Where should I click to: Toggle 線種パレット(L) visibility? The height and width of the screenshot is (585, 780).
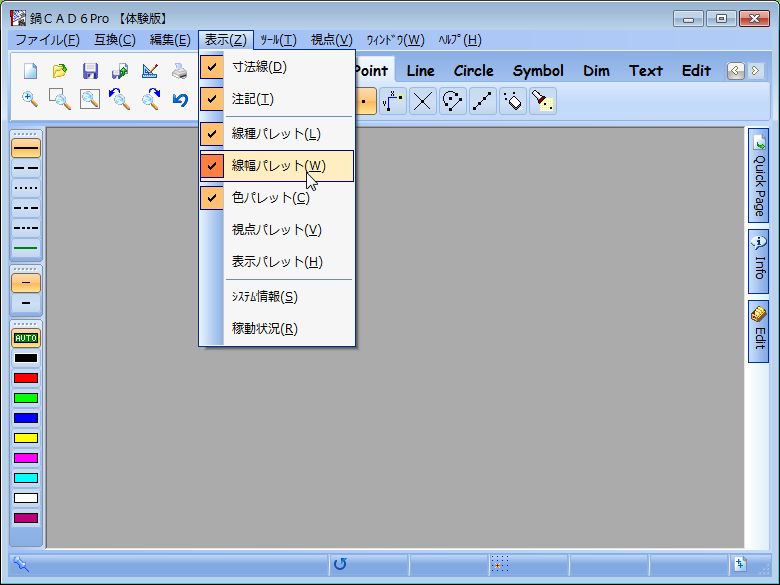pos(277,134)
